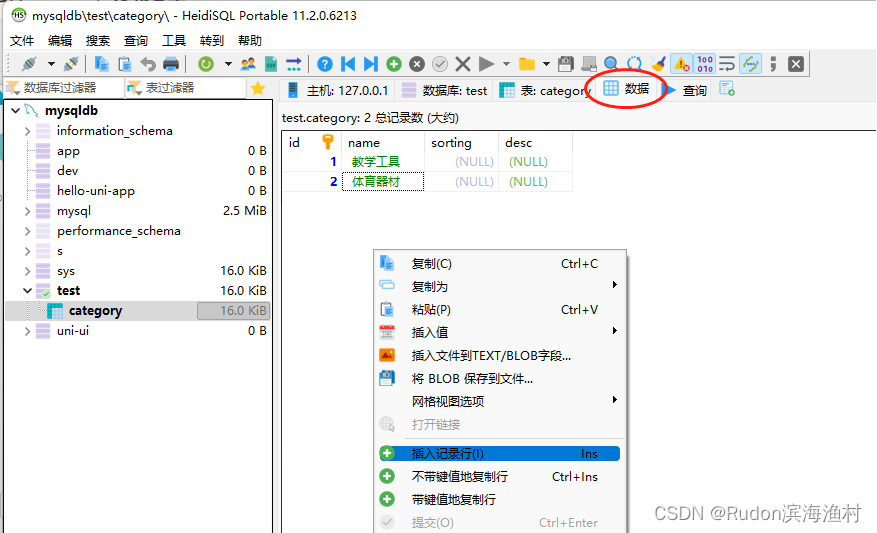Click the database filter field
The width and height of the screenshot is (877, 533).
[x=64, y=88]
